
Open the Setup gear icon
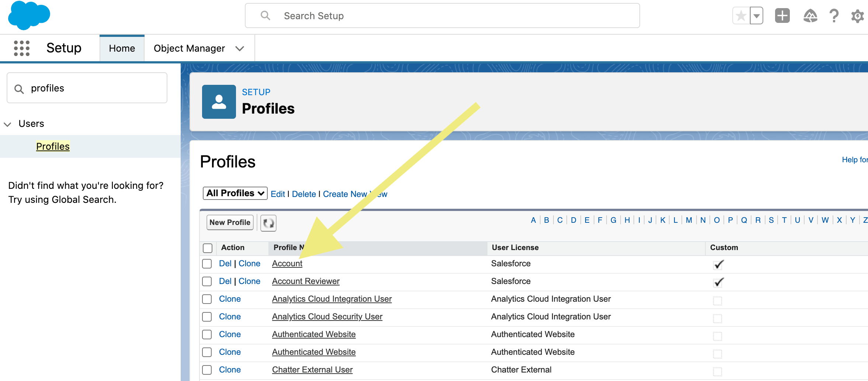pos(858,15)
